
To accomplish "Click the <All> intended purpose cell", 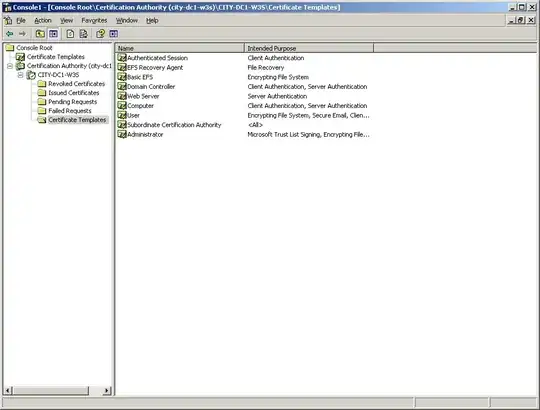I will pos(255,125).
